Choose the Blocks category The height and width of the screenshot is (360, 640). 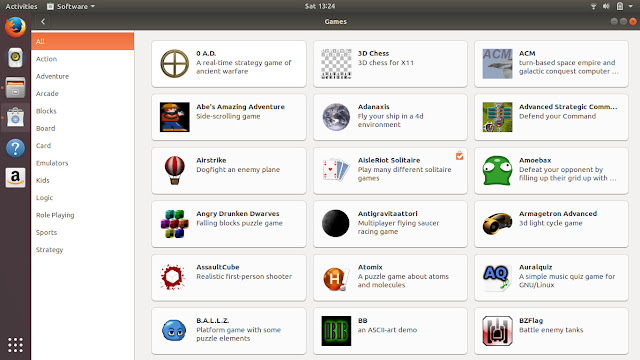click(82, 111)
